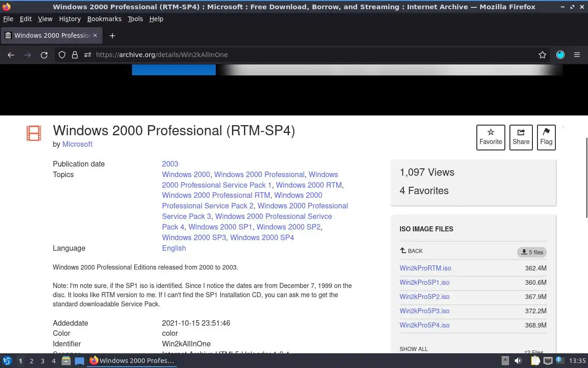The width and height of the screenshot is (588, 368).
Task: Close the Windows 2000 Professional tab
Action: click(x=95, y=35)
